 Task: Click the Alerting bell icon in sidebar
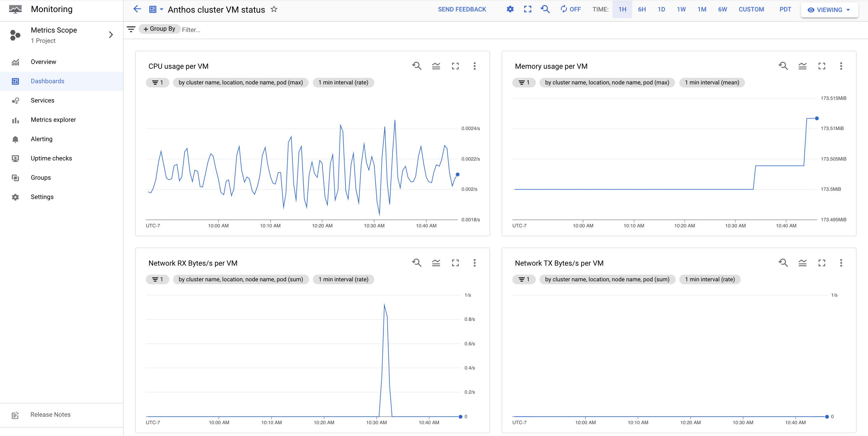pyautogui.click(x=16, y=139)
